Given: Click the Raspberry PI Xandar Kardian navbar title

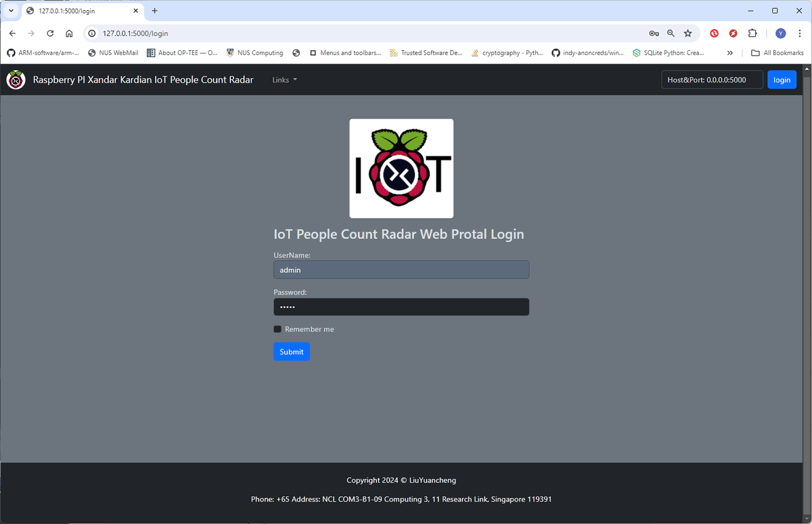Looking at the screenshot, I should click(x=143, y=80).
